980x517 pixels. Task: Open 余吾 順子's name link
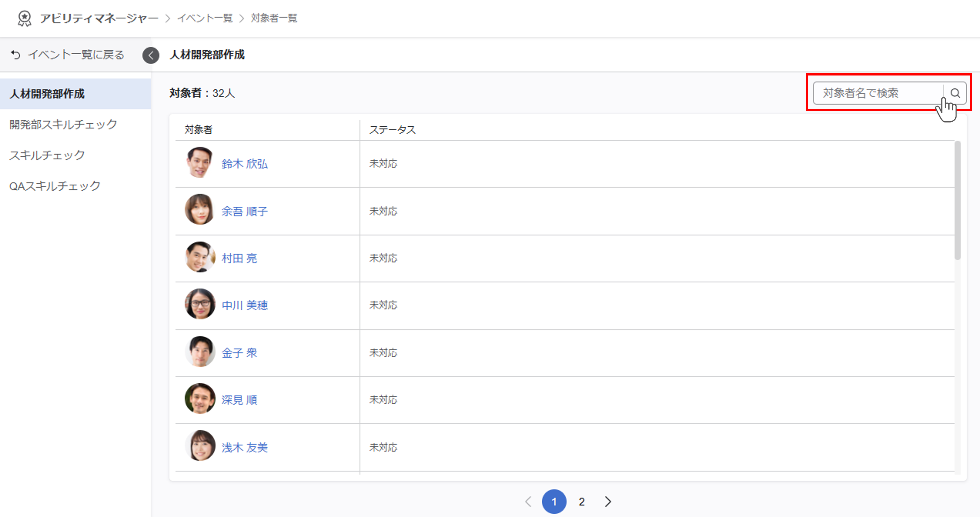(x=245, y=211)
